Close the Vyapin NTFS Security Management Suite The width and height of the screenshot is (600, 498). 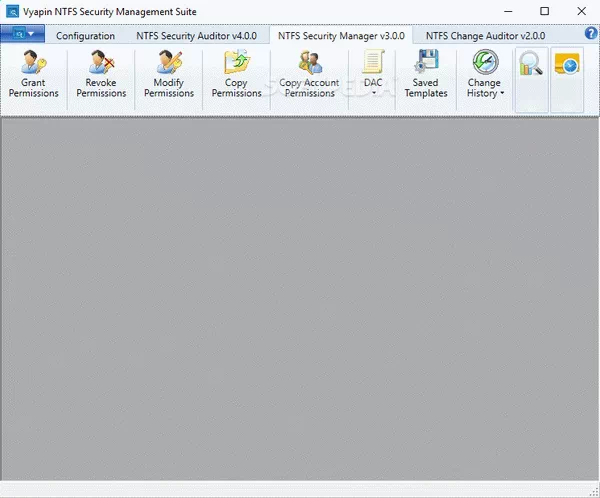coord(582,11)
